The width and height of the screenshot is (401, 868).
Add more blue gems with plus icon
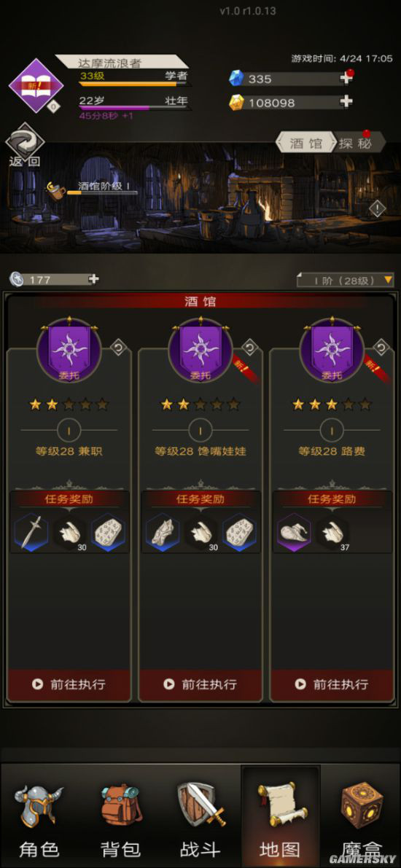tap(346, 79)
